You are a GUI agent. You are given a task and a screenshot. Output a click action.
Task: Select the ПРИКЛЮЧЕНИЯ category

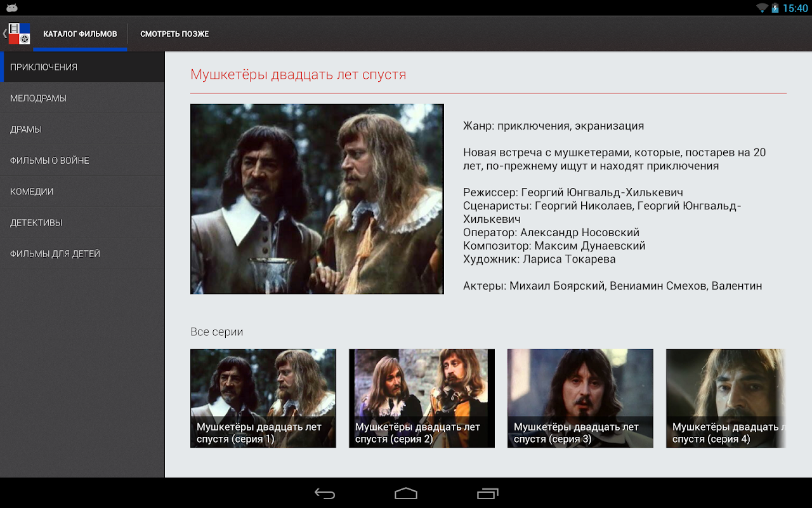(x=82, y=67)
